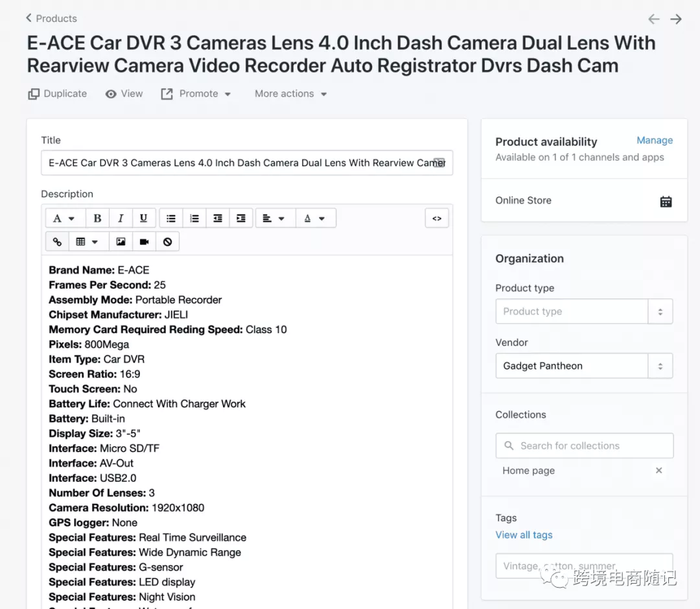Click 'Special Features: Real Time Surveillance' line
Viewport: 700px width, 609px height.
click(147, 538)
